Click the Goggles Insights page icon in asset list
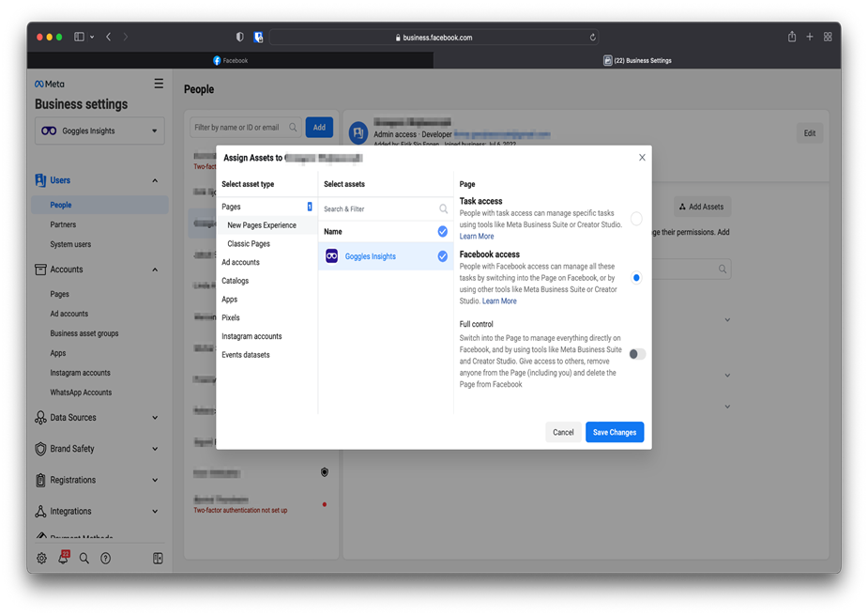 click(331, 256)
